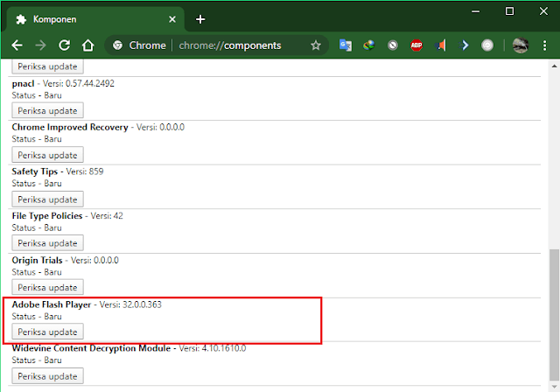Maximize the Chrome window
This screenshot has height=392, width=560.
pyautogui.click(x=509, y=11)
